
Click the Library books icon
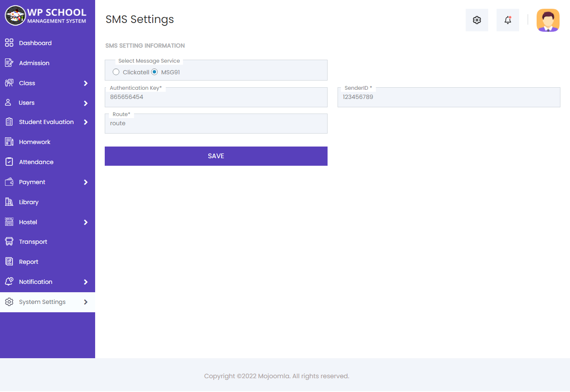point(9,202)
